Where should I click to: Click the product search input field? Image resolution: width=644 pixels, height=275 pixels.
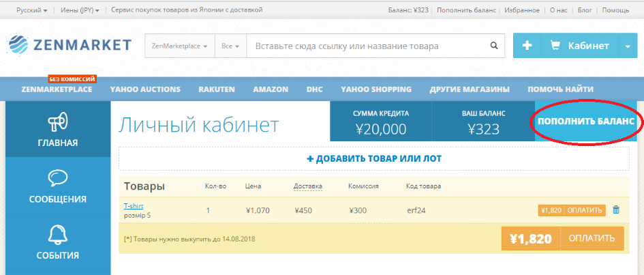pyautogui.click(x=365, y=46)
